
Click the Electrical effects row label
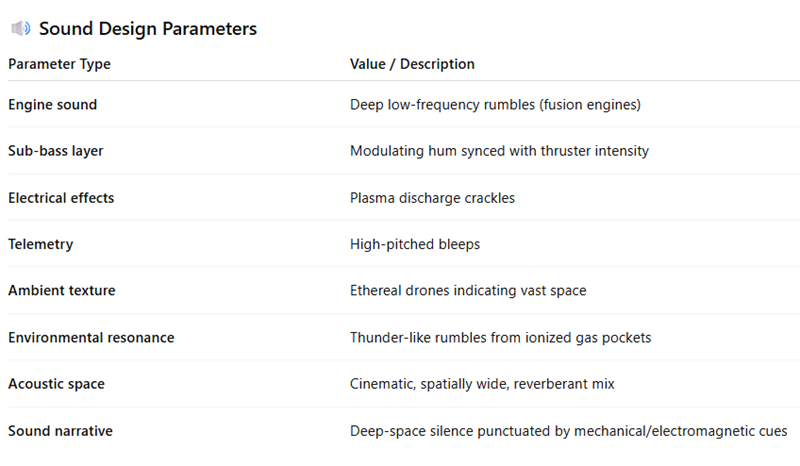pos(61,198)
